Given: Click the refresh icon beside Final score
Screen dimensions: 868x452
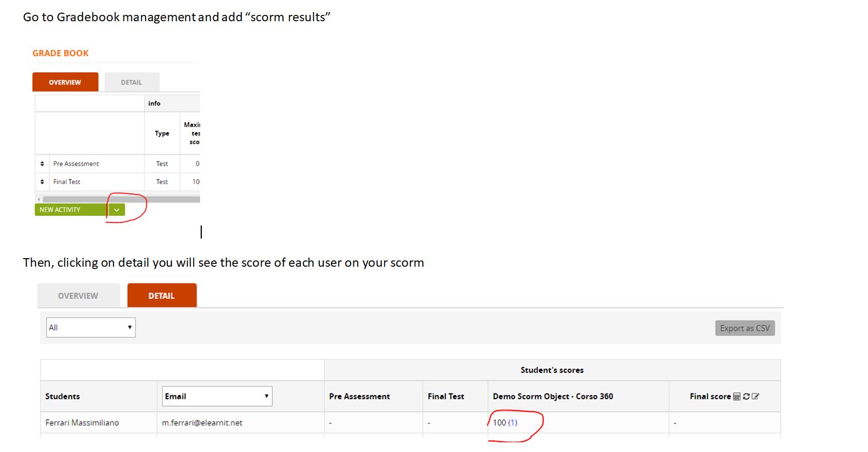Looking at the screenshot, I should pos(746,396).
